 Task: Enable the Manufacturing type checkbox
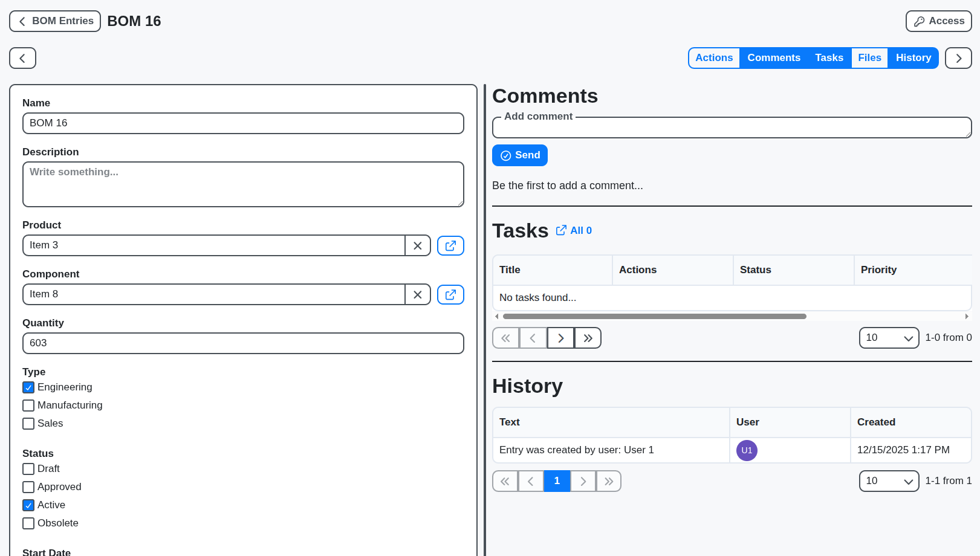coord(28,405)
